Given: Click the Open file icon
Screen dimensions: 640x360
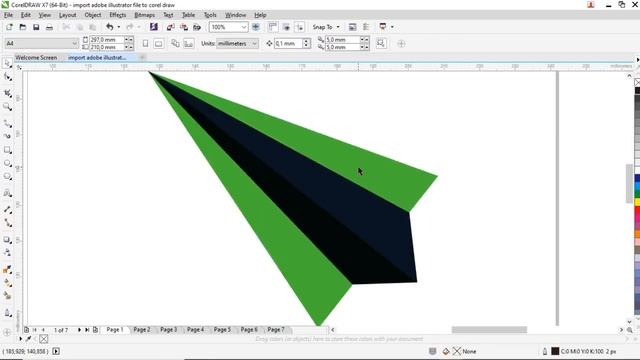Looking at the screenshot, I should click(23, 27).
